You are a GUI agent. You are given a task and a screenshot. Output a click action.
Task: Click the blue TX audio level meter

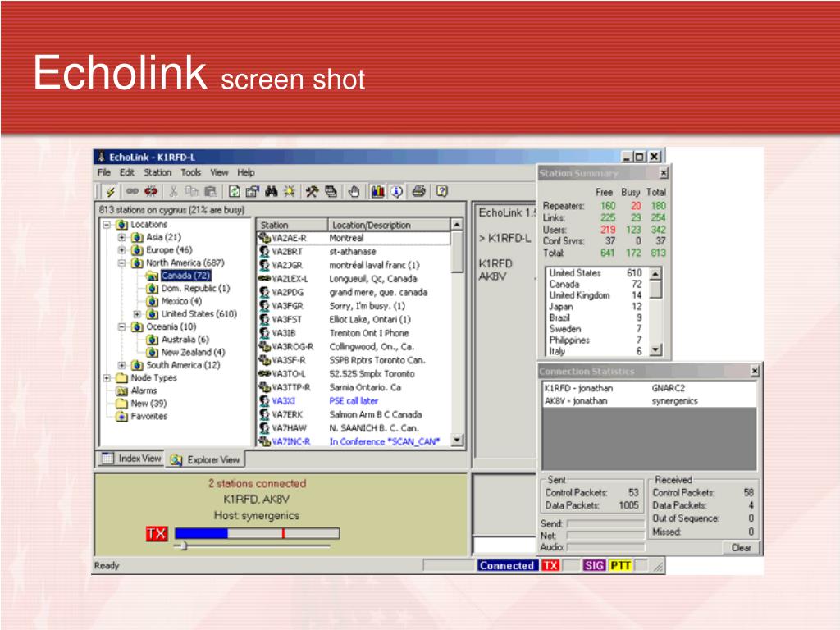(x=257, y=533)
